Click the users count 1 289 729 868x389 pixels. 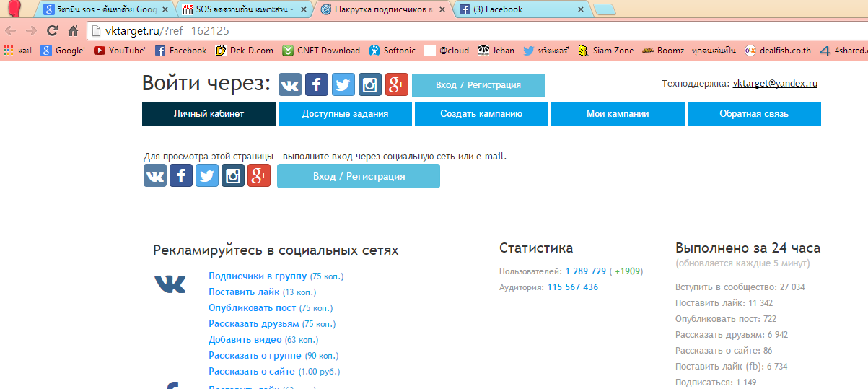[x=586, y=271]
